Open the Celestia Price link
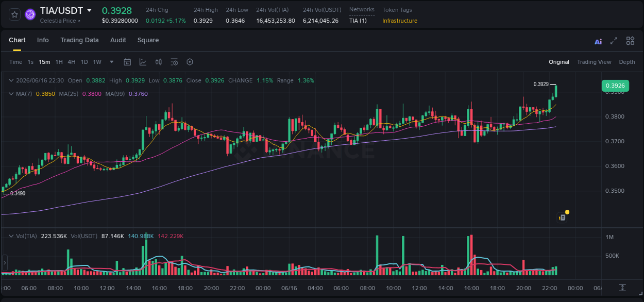The height and width of the screenshot is (302, 644). pyautogui.click(x=60, y=21)
